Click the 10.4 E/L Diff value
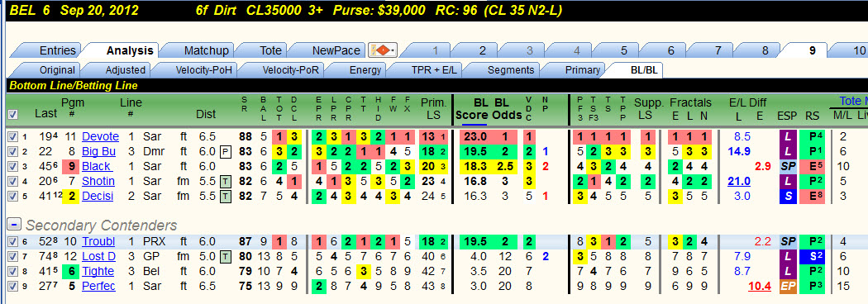 [759, 287]
